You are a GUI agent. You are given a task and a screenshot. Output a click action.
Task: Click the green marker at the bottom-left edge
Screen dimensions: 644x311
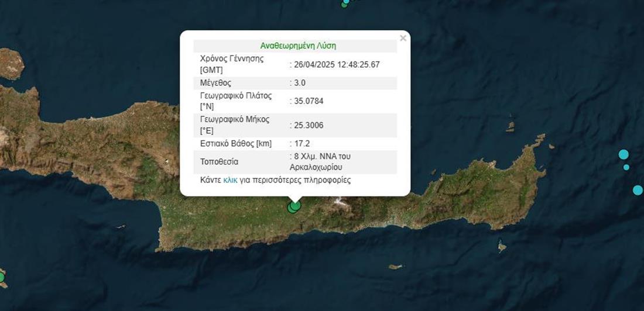pos(1,277)
